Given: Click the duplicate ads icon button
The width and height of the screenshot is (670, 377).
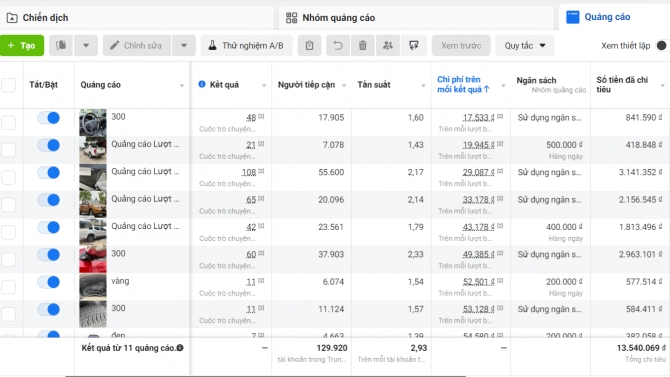Looking at the screenshot, I should pos(61,45).
